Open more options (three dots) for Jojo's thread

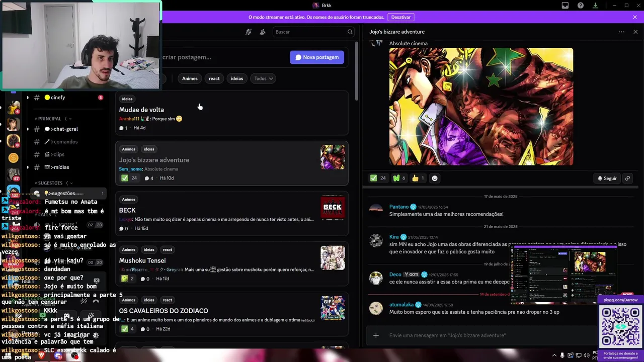[621, 32]
